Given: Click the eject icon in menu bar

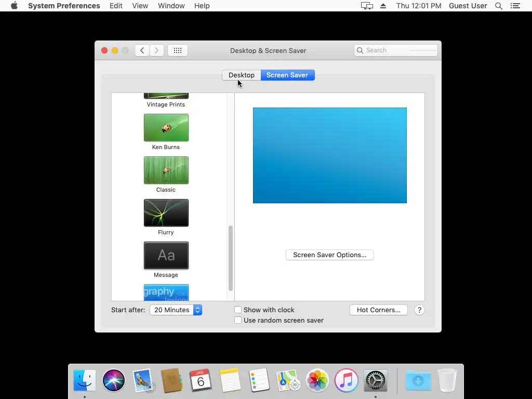Looking at the screenshot, I should click(x=383, y=6).
